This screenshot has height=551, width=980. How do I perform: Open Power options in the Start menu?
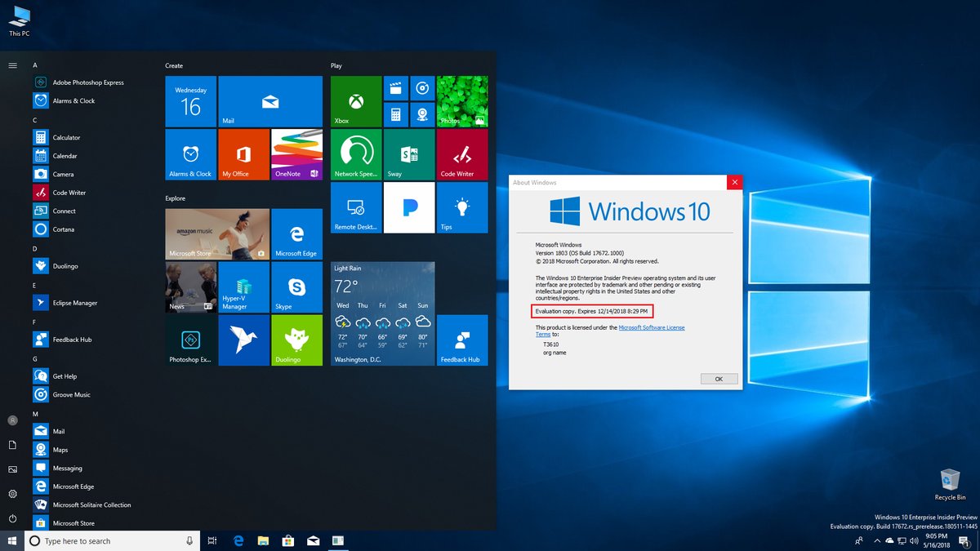[x=12, y=518]
